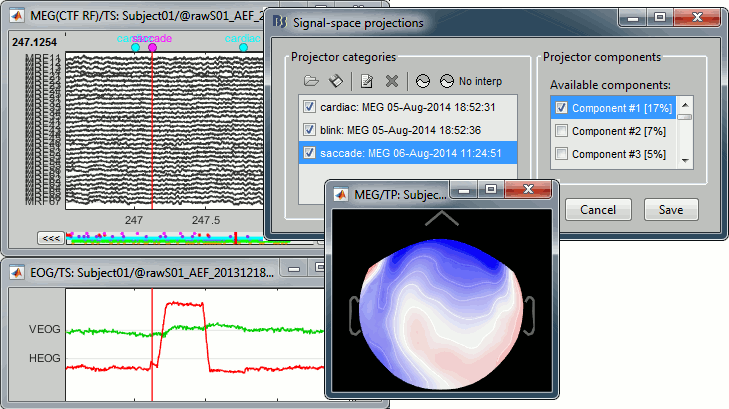Viewport: 729px width, 409px height.
Task: Disable the saccade projector checkbox
Action: 310,153
